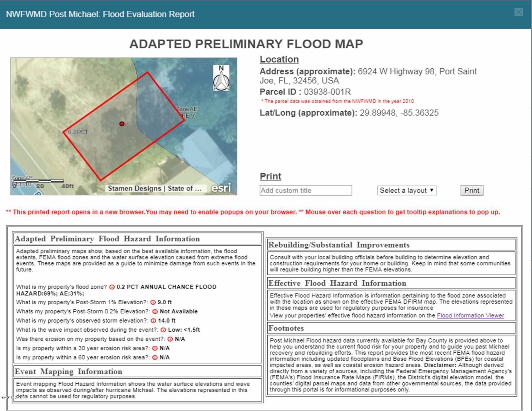The image size is (532, 411).
Task: Click the Stamen Designs map attribution text
Action: [155, 189]
